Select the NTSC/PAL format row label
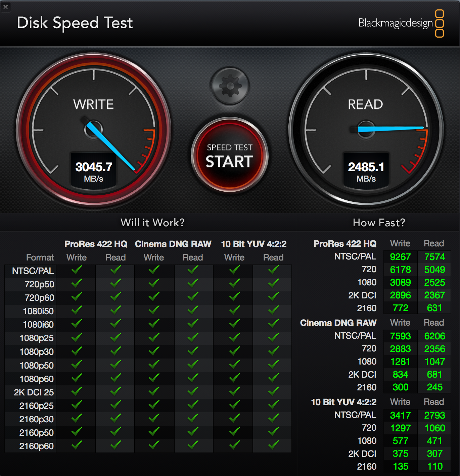This screenshot has width=460, height=476. (x=33, y=271)
